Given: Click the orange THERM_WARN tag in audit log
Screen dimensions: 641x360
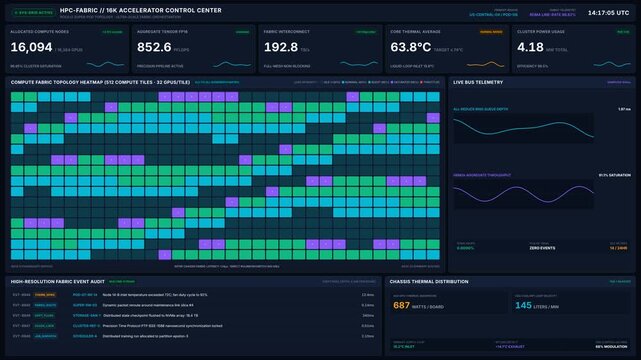Looking at the screenshot, I should [x=45, y=295].
